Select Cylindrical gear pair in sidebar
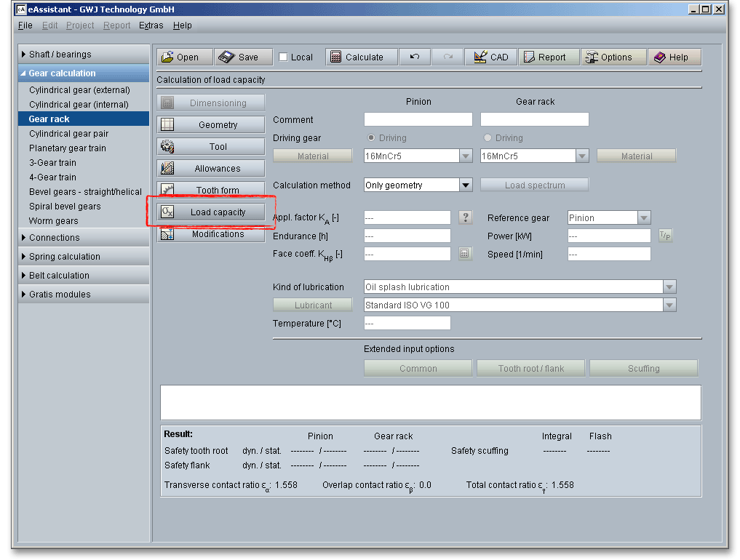Viewport: 740px width, 560px height. [x=68, y=134]
